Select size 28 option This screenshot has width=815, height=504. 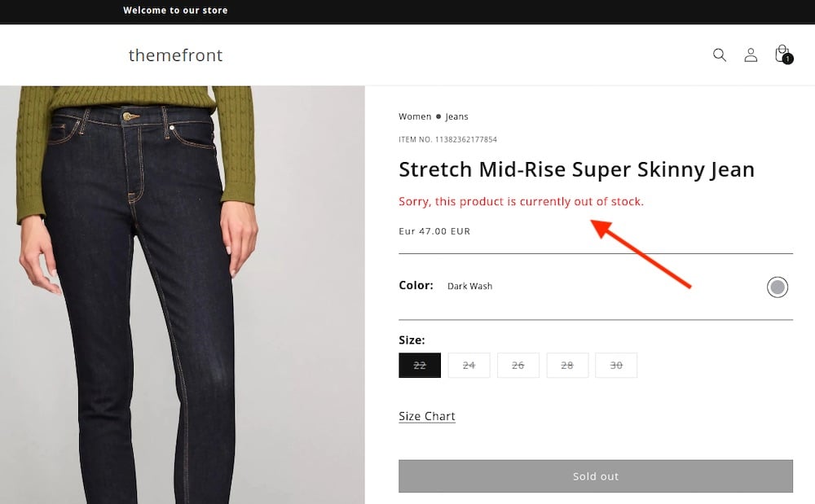coord(567,366)
